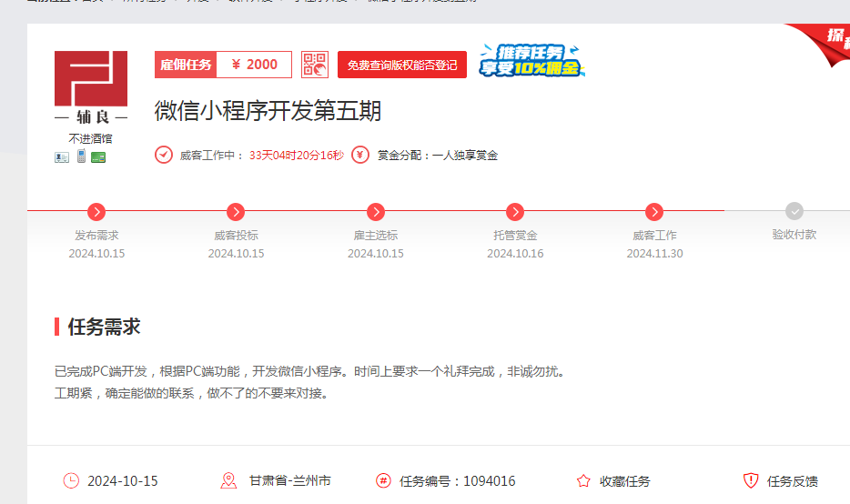Click the clock icon beside 2024-10-15
850x504 pixels.
[x=71, y=480]
